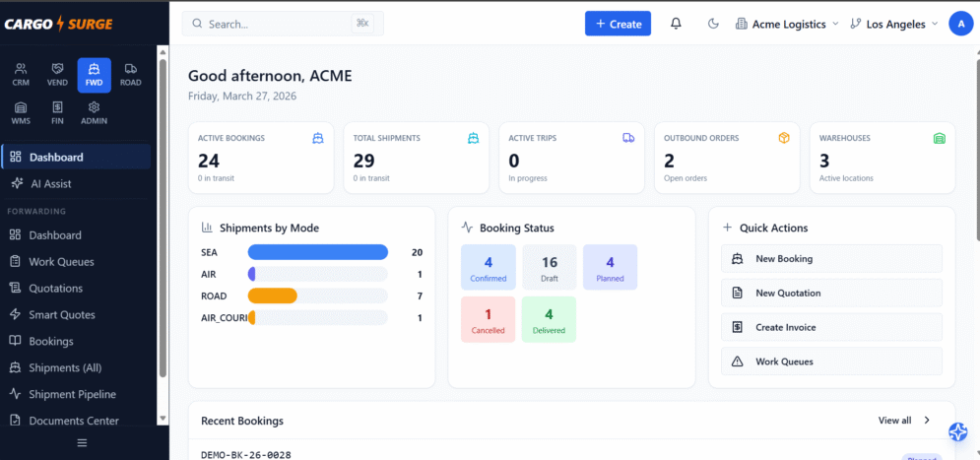The image size is (980, 460).
Task: Open the Los Angeles branch dropdown
Action: click(894, 24)
